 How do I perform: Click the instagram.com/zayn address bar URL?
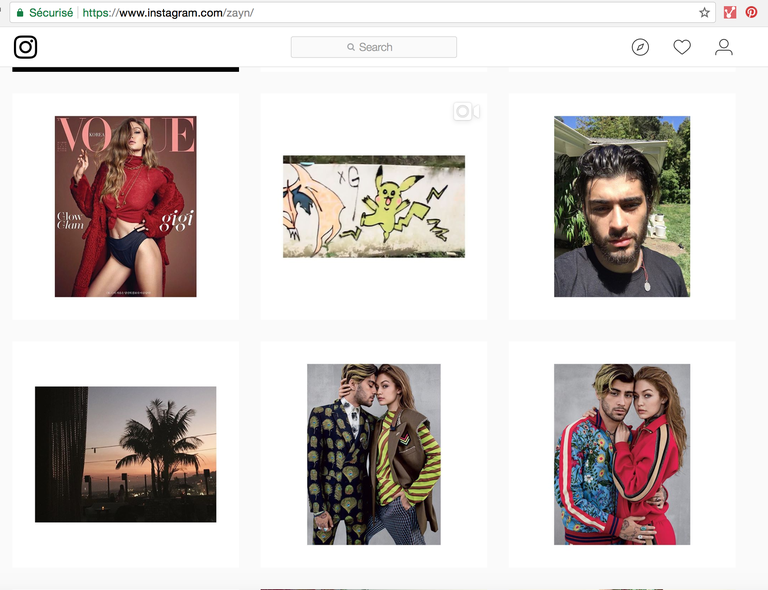coord(168,13)
